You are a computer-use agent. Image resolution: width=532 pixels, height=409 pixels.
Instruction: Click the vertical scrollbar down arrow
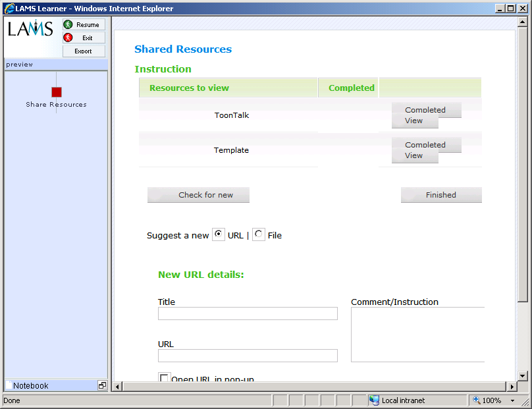[x=523, y=376]
